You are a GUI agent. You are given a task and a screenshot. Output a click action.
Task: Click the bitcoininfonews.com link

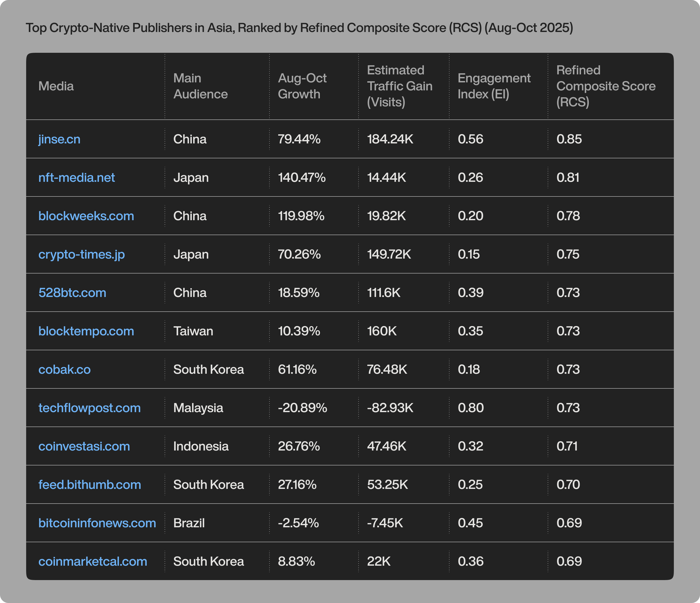pos(97,523)
